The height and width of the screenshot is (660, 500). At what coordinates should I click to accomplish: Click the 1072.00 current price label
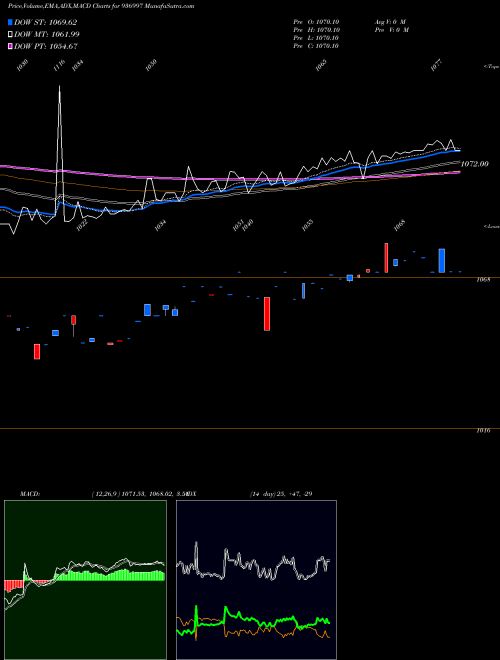(475, 164)
